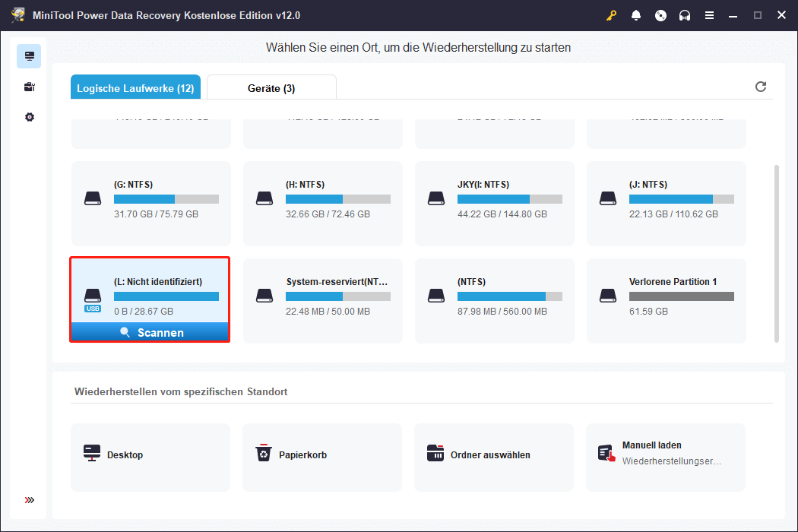The height and width of the screenshot is (532, 798).
Task: Click '32.66 GB / 72.46 GB' text
Action: pos(328,214)
